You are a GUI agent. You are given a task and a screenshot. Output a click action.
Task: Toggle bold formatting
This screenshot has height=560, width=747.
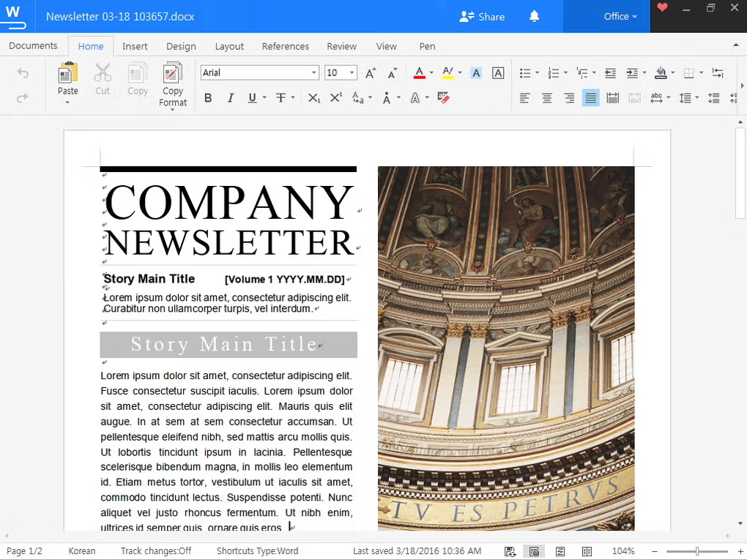208,98
